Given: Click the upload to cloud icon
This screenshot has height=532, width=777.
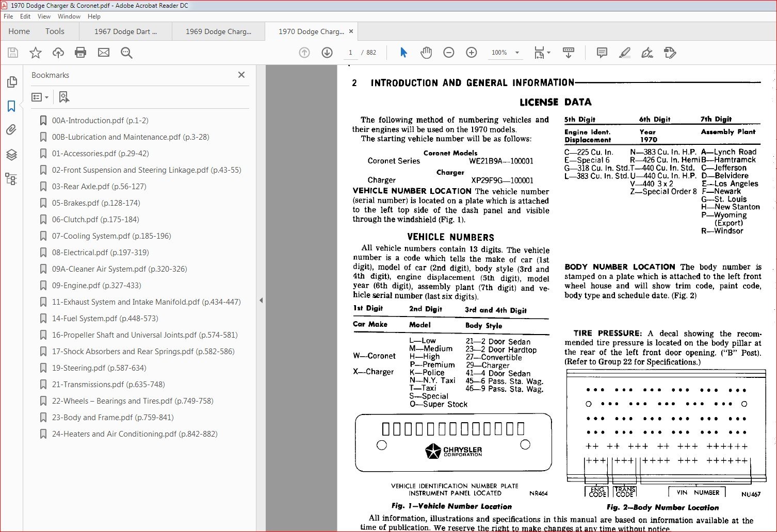Looking at the screenshot, I should [x=58, y=53].
